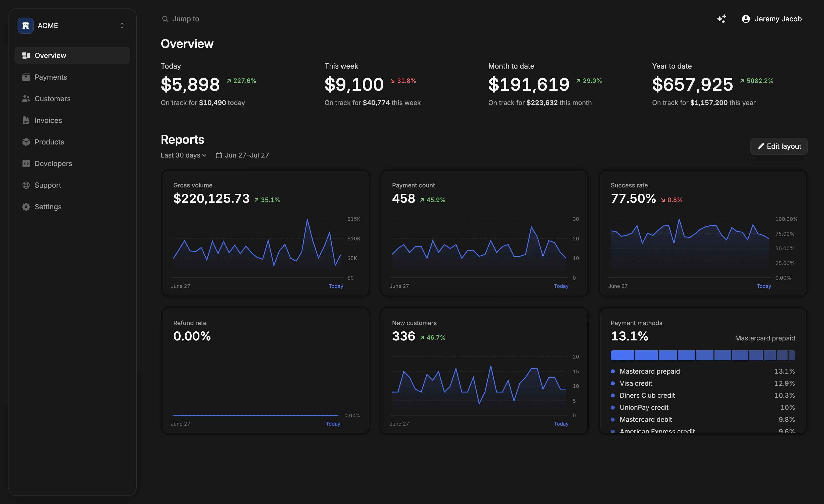Click the Mastercard prepaid legend dot
Viewport: 824px width, 504px height.
tap(613, 371)
